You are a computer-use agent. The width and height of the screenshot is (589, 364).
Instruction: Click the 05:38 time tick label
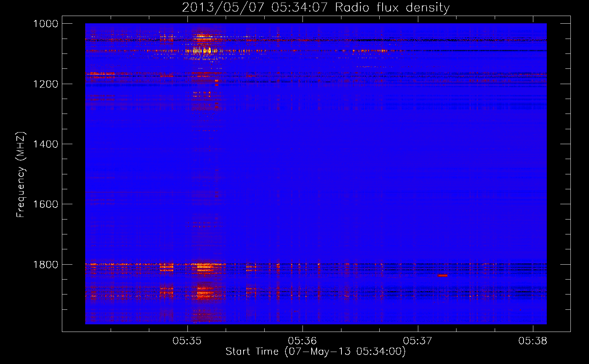[x=533, y=341]
